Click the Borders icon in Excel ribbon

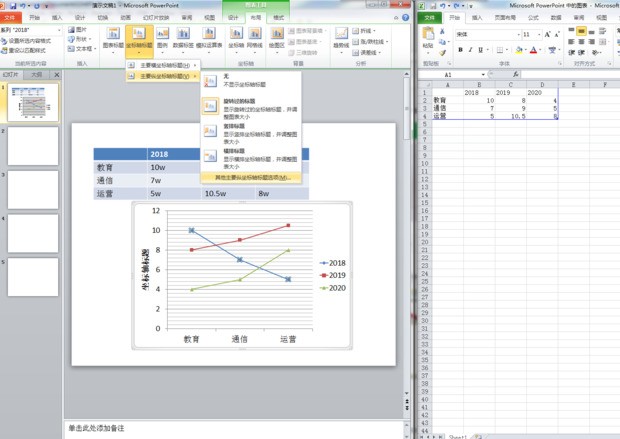500,50
